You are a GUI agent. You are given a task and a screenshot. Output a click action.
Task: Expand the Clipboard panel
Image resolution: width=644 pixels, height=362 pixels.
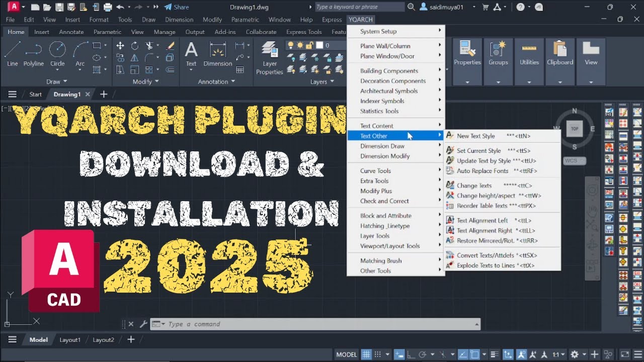[560, 82]
